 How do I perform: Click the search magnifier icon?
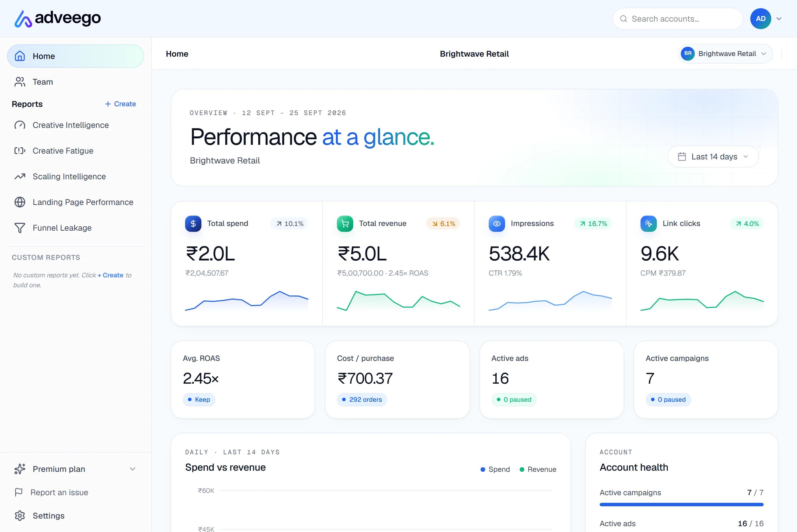[623, 19]
